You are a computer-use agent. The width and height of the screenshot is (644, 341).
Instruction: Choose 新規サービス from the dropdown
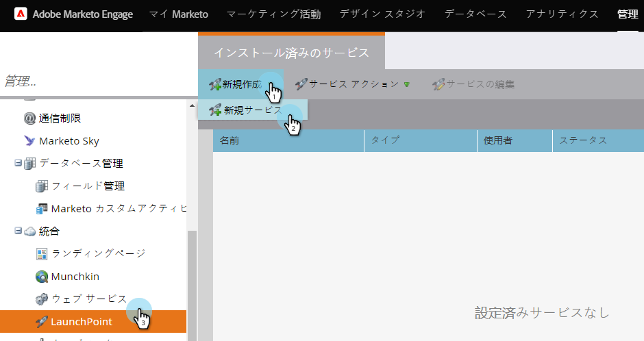click(x=253, y=110)
